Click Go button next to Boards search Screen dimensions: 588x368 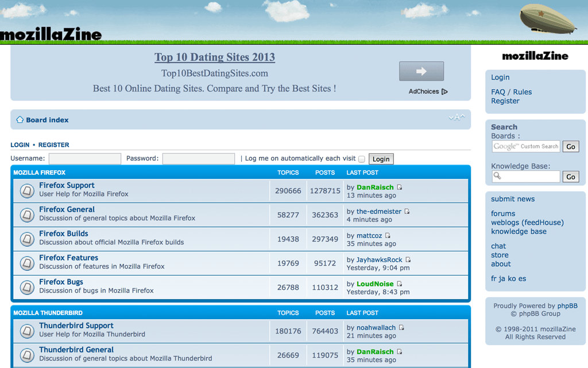click(570, 147)
